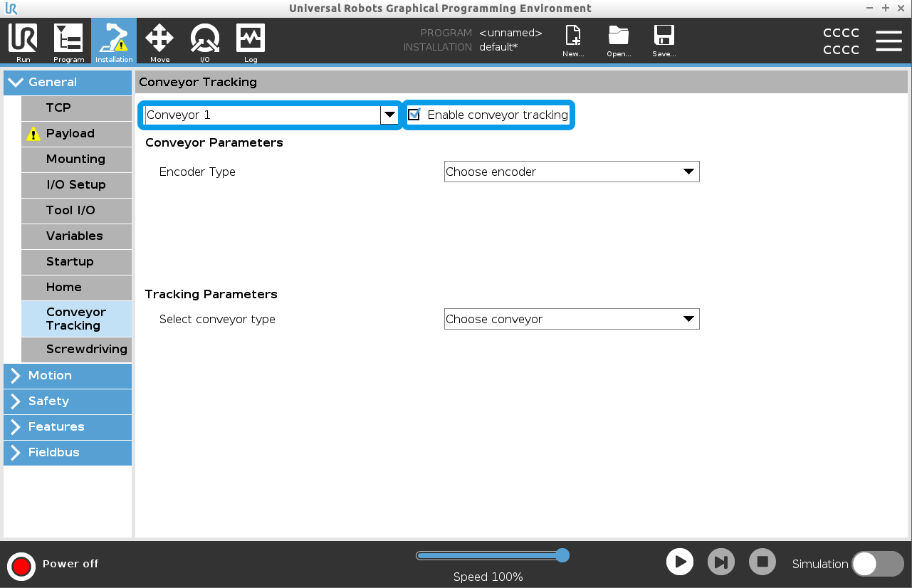Click the Save floppy disk icon
Screen dimensions: 912x588
[x=664, y=40]
